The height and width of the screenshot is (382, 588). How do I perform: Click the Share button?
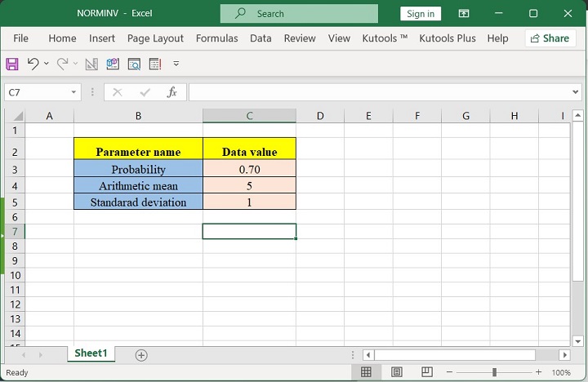pos(550,38)
